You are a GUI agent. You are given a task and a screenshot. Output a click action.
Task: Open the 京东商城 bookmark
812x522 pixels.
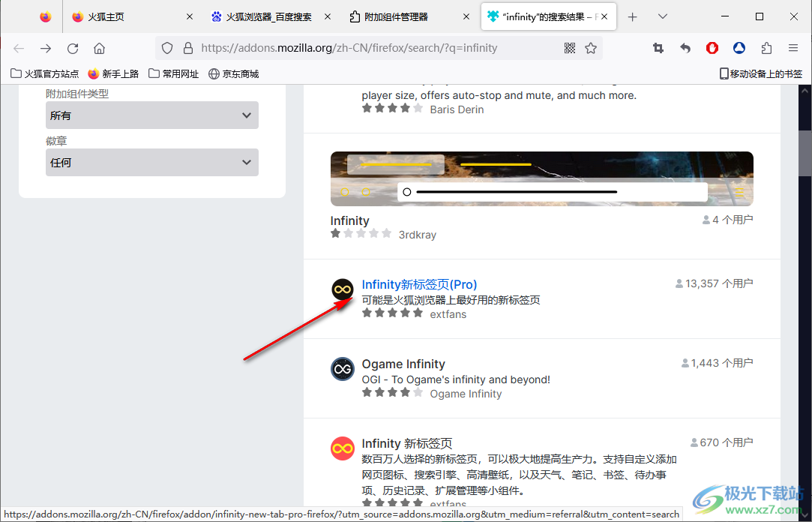pos(234,74)
